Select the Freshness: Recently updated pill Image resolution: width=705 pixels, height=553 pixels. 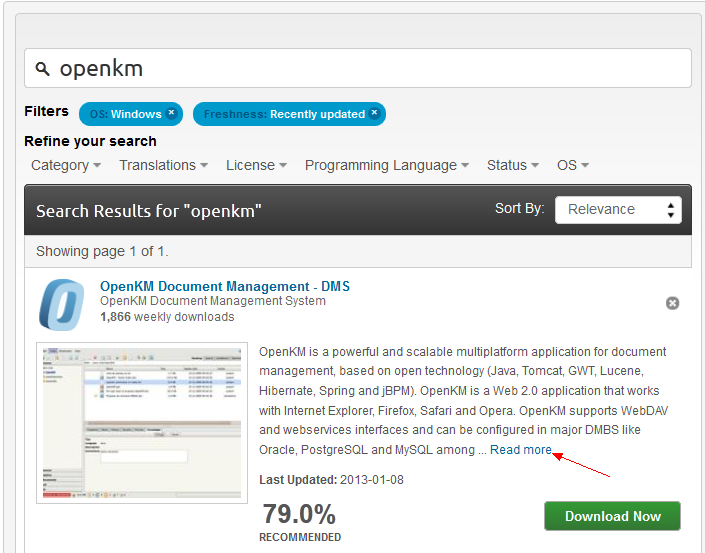(289, 114)
